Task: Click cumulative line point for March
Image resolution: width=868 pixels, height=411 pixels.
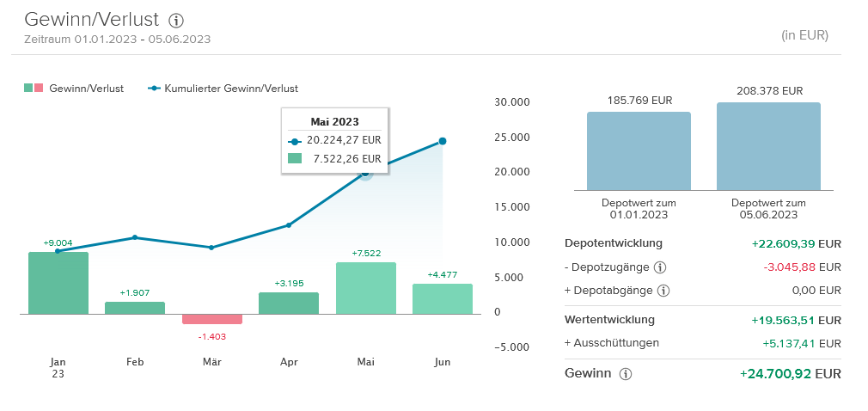Action: (x=211, y=248)
